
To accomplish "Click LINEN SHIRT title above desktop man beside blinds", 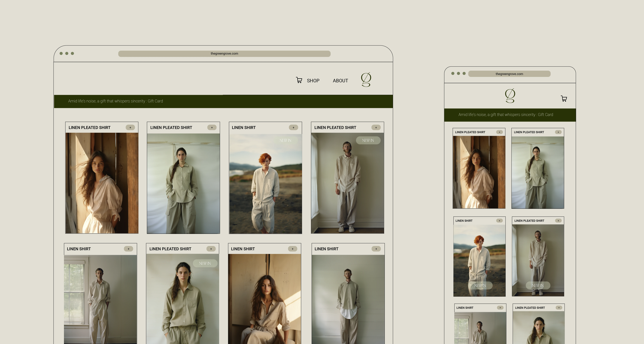I will point(79,249).
